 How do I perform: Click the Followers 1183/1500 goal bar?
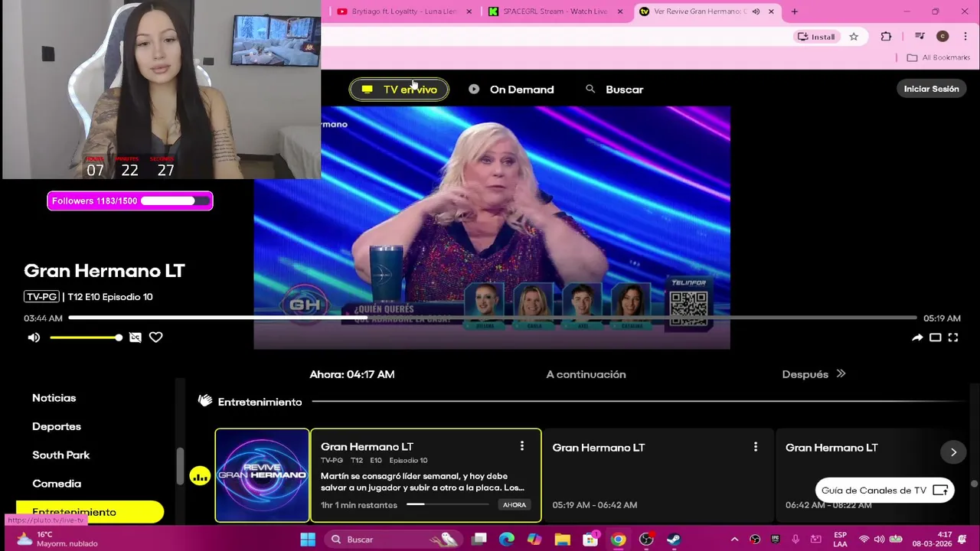tap(130, 201)
